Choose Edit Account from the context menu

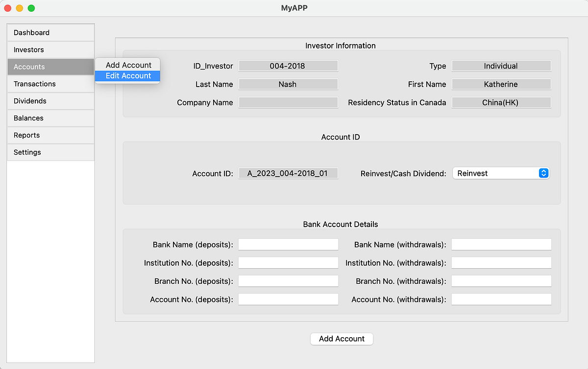click(x=127, y=75)
